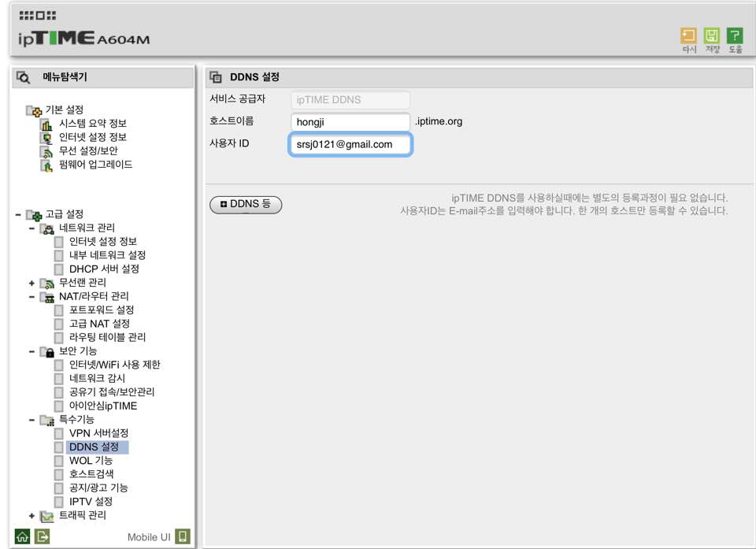
Task: Click the 사용자 ID email field
Action: 350,145
